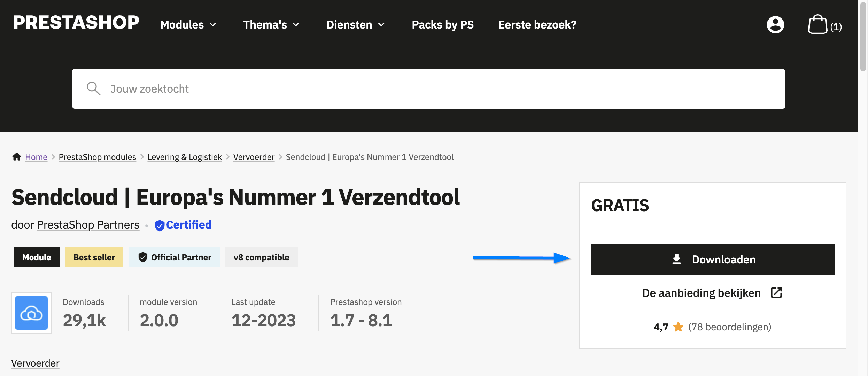Click the home icon in breadcrumb
The image size is (868, 376).
pos(17,157)
